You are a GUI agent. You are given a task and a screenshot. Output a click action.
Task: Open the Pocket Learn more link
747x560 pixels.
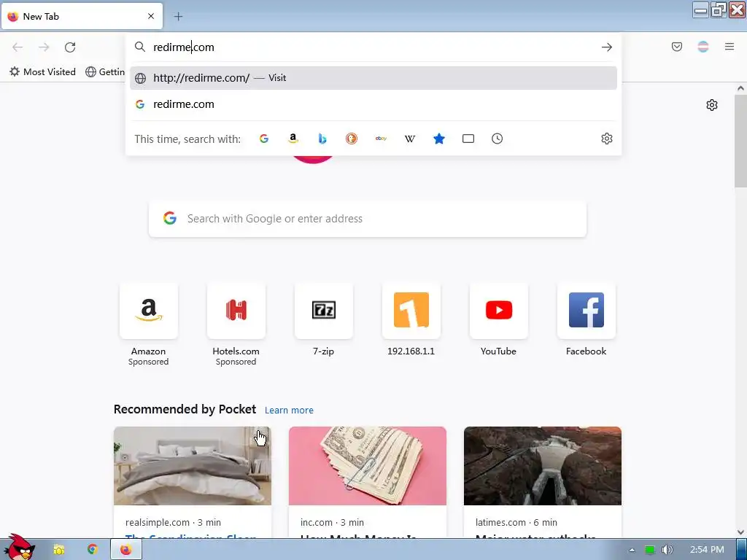289,410
